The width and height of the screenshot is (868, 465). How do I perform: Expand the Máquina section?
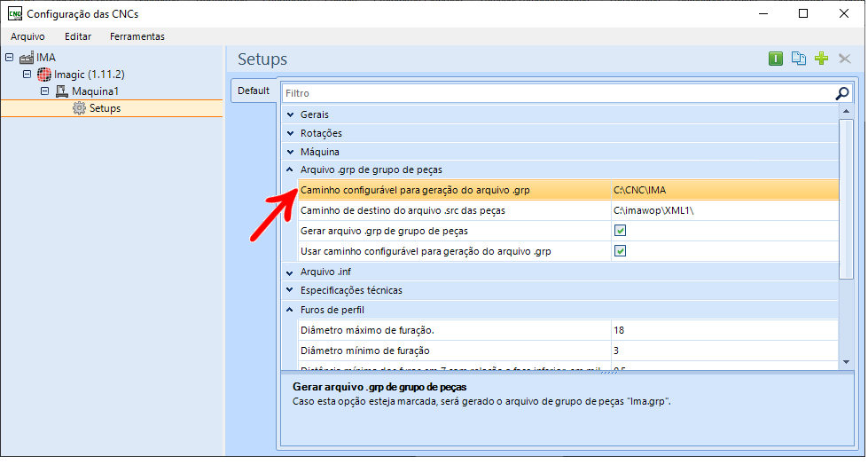290,152
